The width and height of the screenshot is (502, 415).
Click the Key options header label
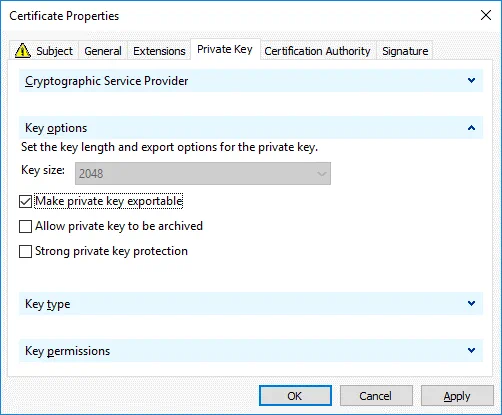coord(56,128)
